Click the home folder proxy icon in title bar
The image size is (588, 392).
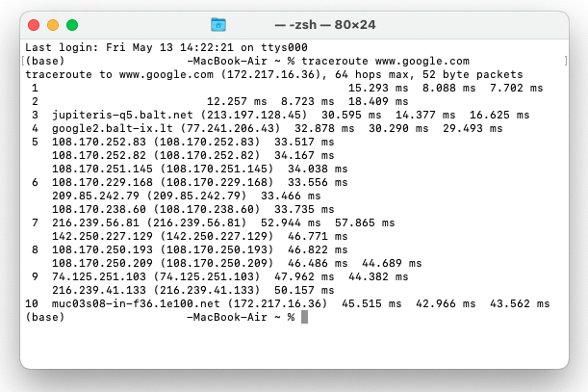[x=218, y=23]
